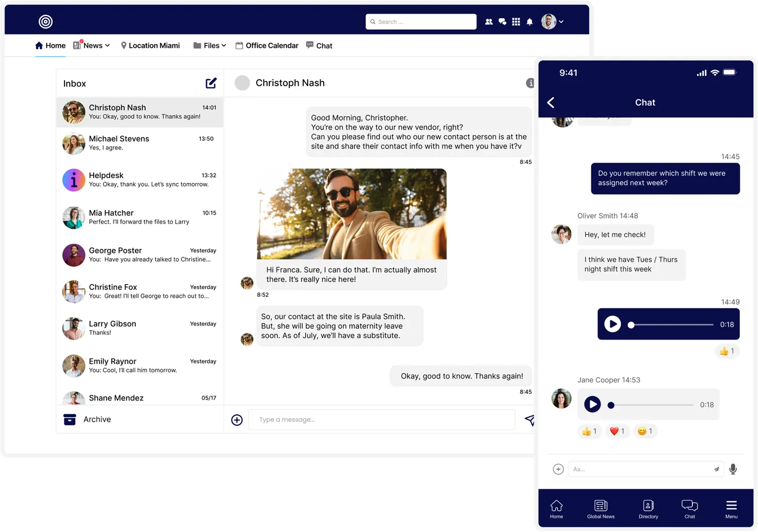Play the 0:18 voice message from Jane Cooper
The width and height of the screenshot is (758, 532).
pyautogui.click(x=592, y=404)
